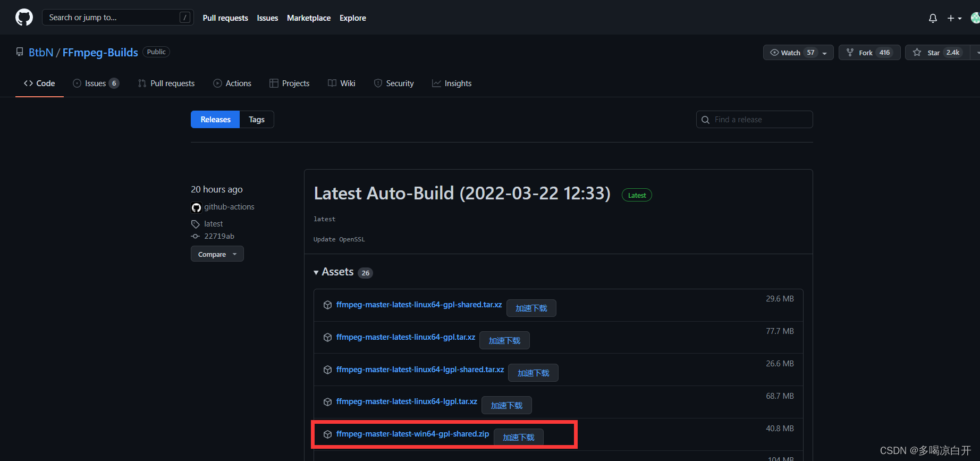
Task: Click the Fork count 416
Action: (x=884, y=53)
